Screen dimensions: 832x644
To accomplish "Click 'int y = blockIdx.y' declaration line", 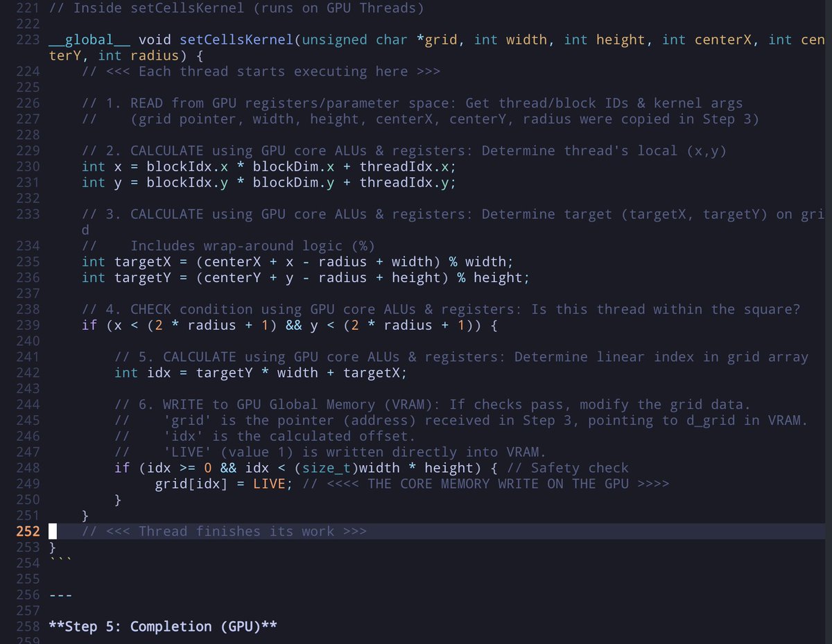I will pyautogui.click(x=269, y=182).
